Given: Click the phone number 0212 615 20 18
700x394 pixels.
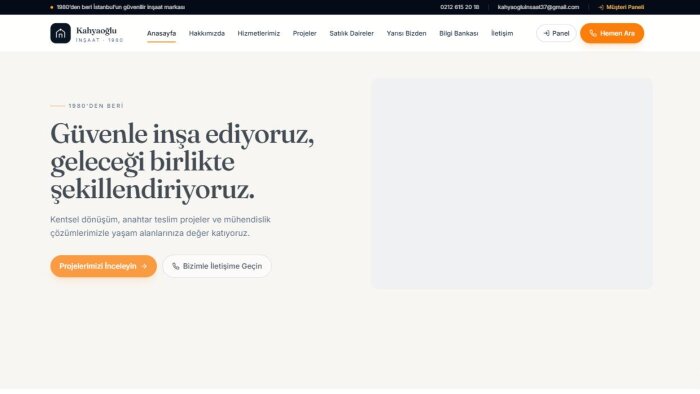Looking at the screenshot, I should click(459, 7).
